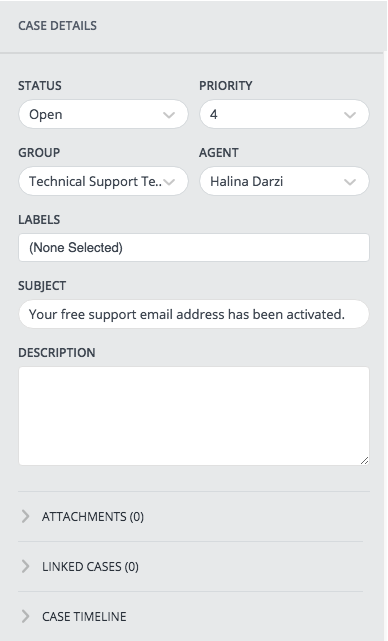Image resolution: width=388 pixels, height=641 pixels.
Task: Focus the Subject text field
Action: click(194, 314)
